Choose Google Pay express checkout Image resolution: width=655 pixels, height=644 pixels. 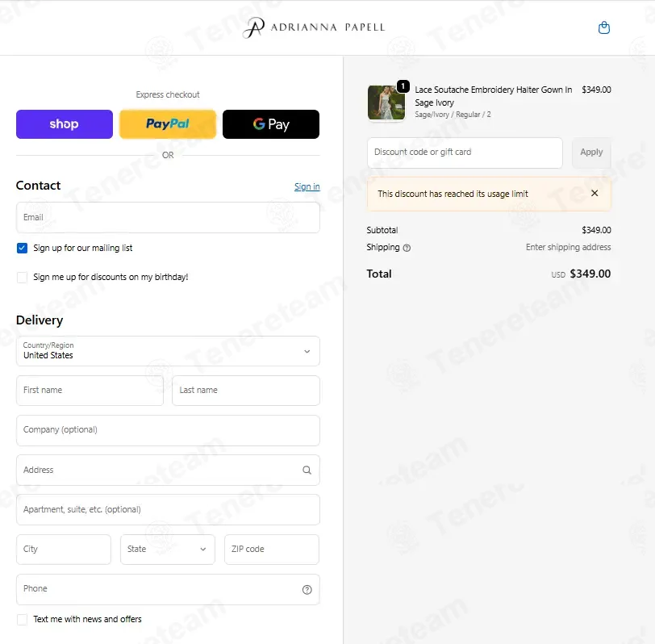(271, 124)
